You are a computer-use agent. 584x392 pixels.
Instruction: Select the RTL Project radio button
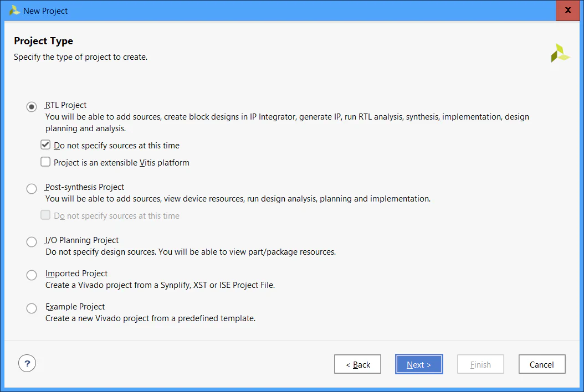coord(32,107)
